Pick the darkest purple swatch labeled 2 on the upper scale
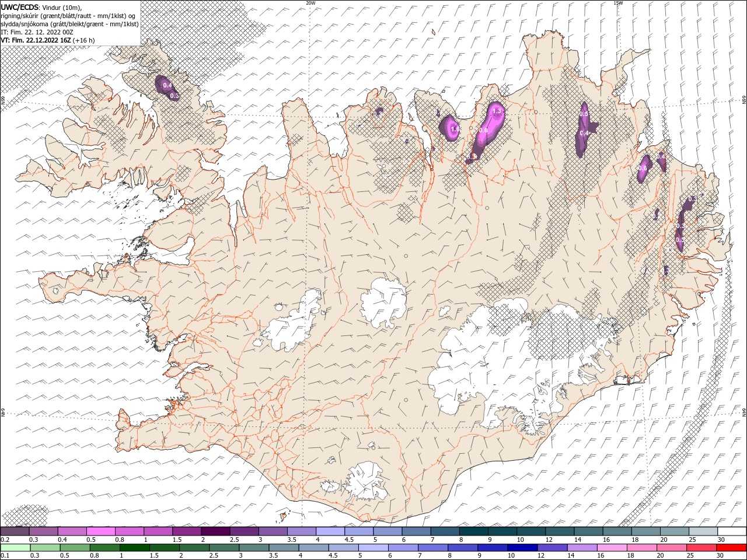747x560 pixels. pos(215,531)
